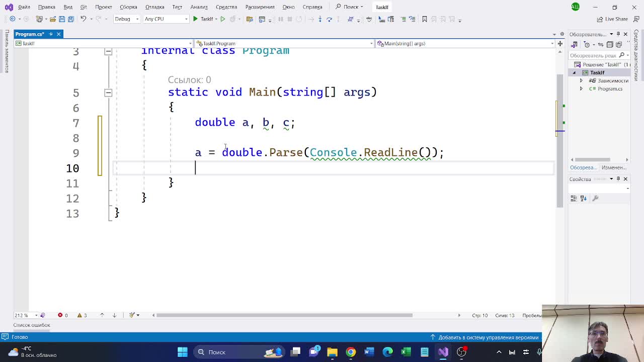Open account avatar AL badge
The height and width of the screenshot is (362, 644).
pyautogui.click(x=575, y=7)
